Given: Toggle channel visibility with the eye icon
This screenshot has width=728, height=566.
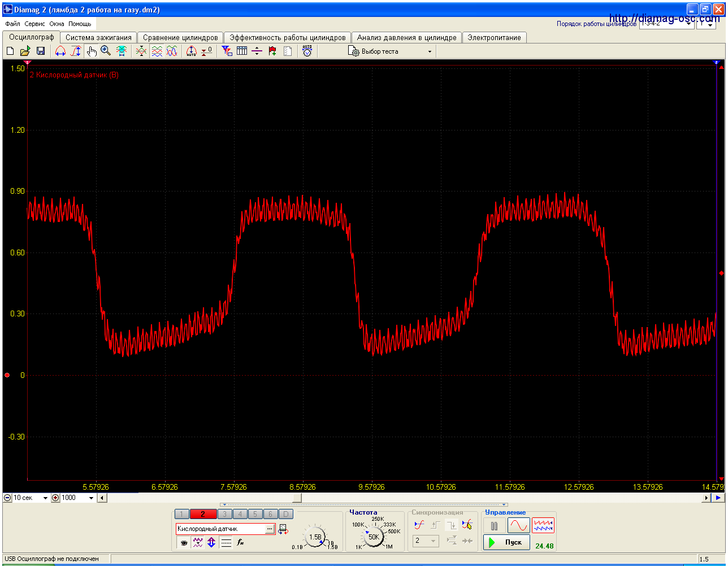Looking at the screenshot, I should (x=183, y=543).
